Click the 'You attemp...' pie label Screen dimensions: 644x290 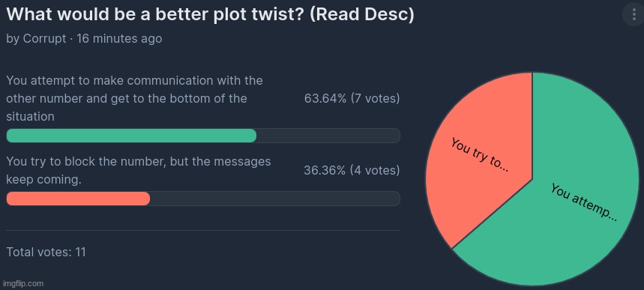point(584,202)
